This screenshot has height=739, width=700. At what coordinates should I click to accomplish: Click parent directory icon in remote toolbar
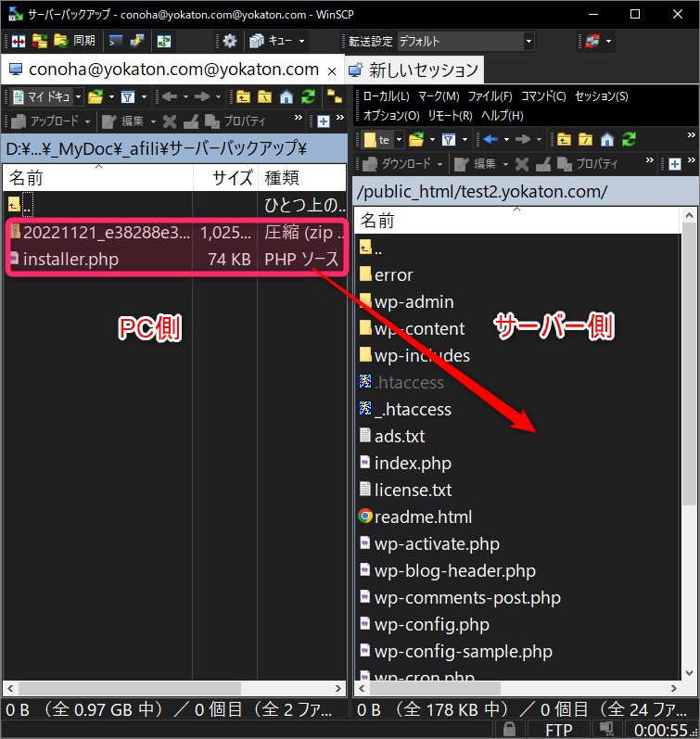pyautogui.click(x=564, y=139)
